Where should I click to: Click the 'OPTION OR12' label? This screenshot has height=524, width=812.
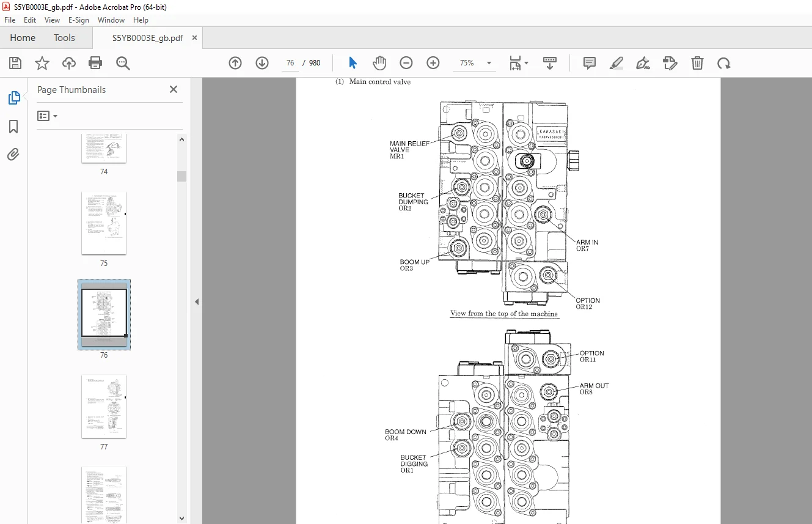pos(588,303)
